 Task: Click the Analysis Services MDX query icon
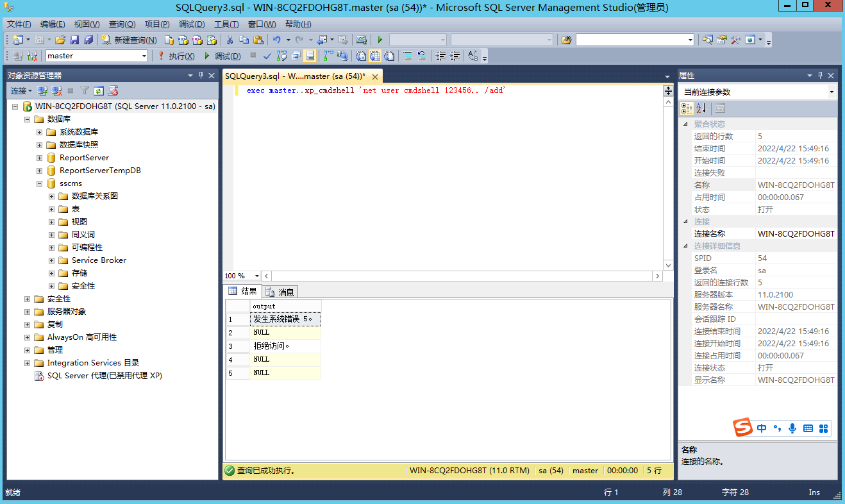[183, 40]
